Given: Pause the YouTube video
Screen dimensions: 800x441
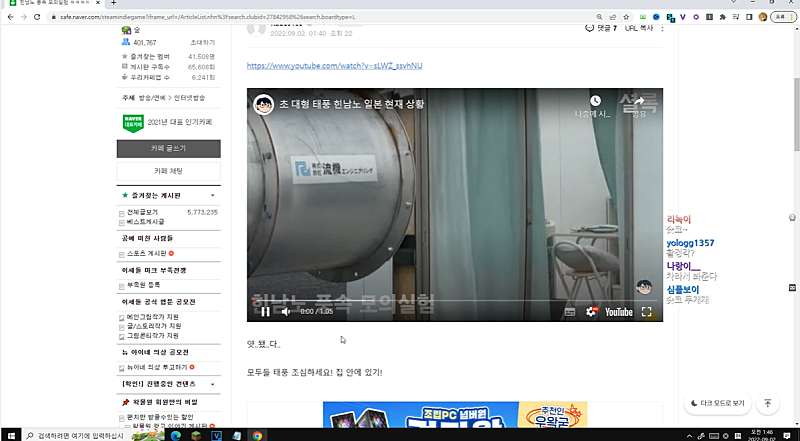Looking at the screenshot, I should 265,311.
